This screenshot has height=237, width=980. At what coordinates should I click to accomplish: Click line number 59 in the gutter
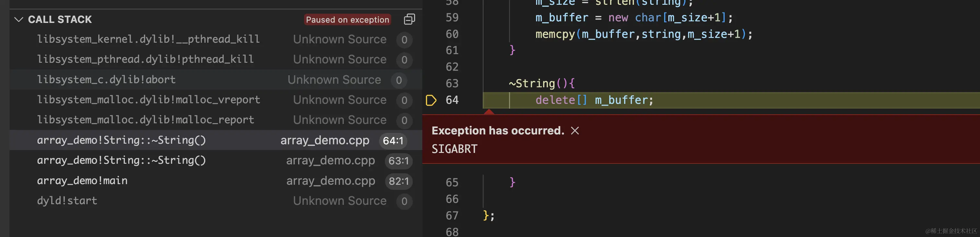tap(452, 18)
